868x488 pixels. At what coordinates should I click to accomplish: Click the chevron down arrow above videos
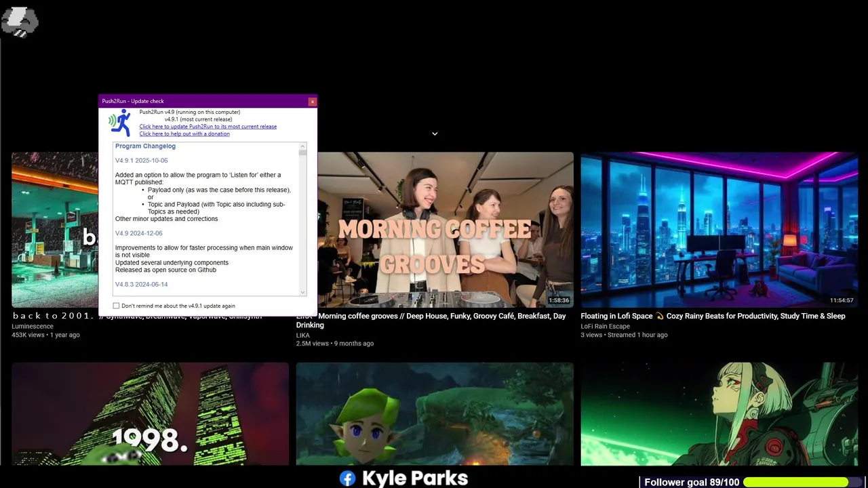pyautogui.click(x=435, y=134)
